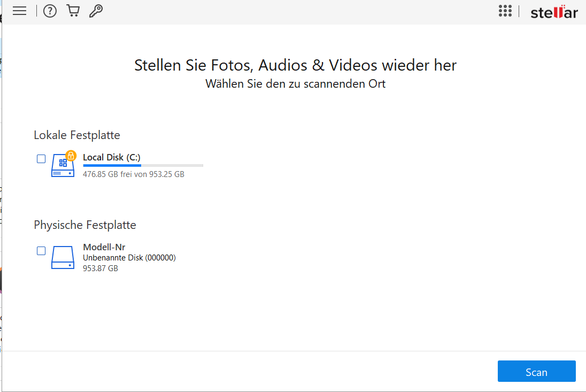Enable the checkbox for the Modell-Nr disk

41,250
